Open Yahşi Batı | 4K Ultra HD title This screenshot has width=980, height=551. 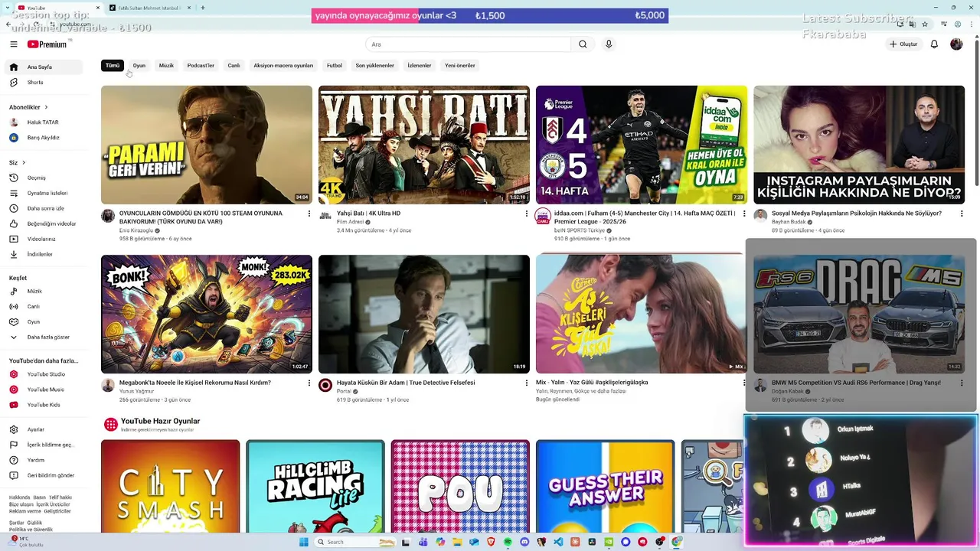(368, 214)
